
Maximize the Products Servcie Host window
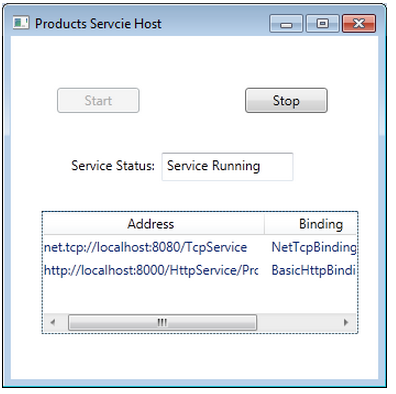coord(322,23)
